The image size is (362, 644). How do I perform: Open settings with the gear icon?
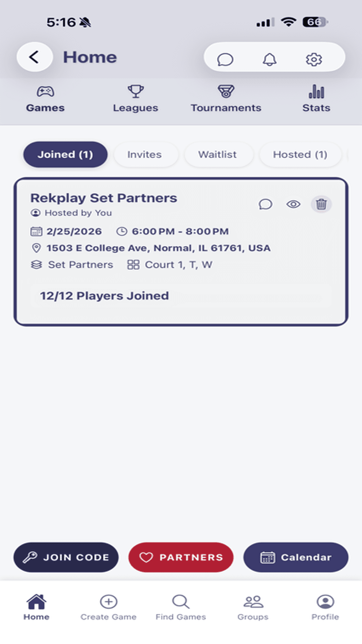tap(314, 59)
